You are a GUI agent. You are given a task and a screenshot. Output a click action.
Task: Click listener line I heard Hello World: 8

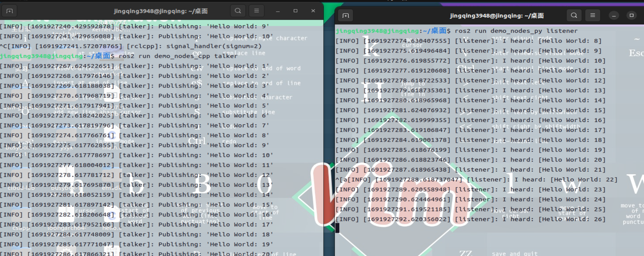pyautogui.click(x=468, y=41)
